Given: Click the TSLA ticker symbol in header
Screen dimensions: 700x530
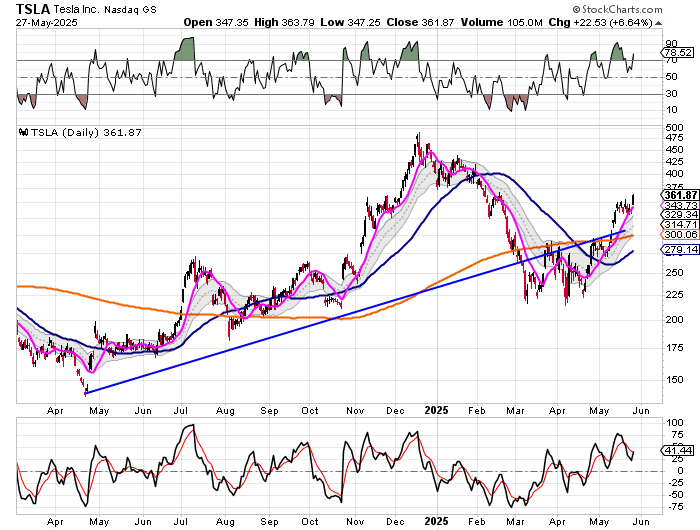Looking at the screenshot, I should click(x=35, y=9).
